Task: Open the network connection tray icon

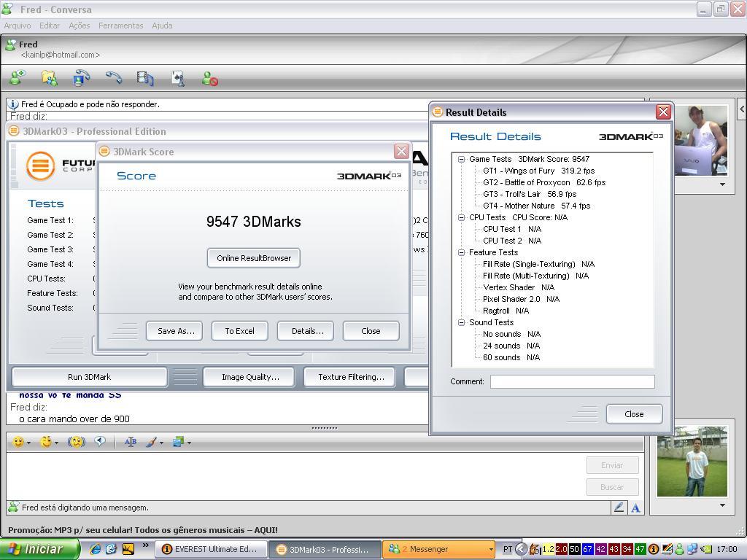Action: (x=692, y=549)
